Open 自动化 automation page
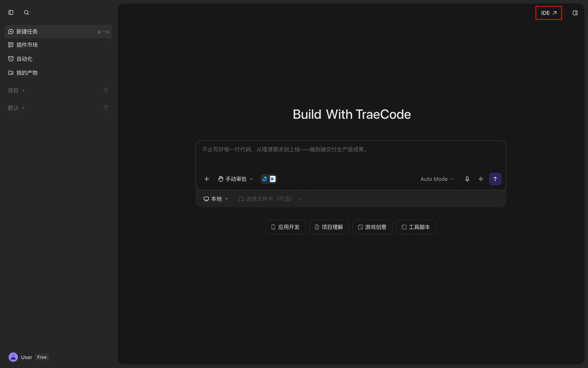This screenshot has height=368, width=588. click(58, 59)
